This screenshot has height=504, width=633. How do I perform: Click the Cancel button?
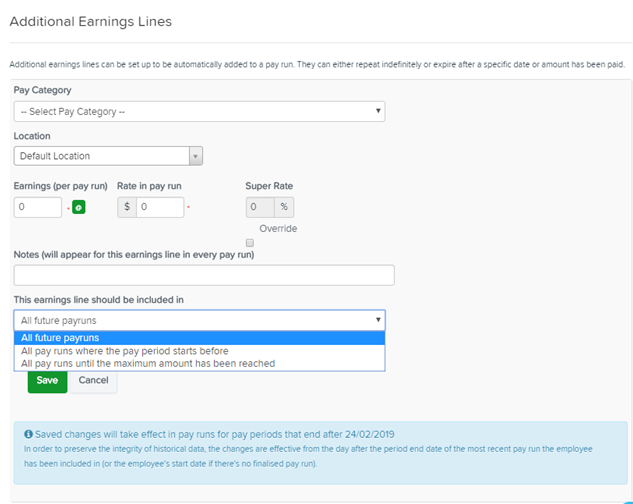[93, 380]
